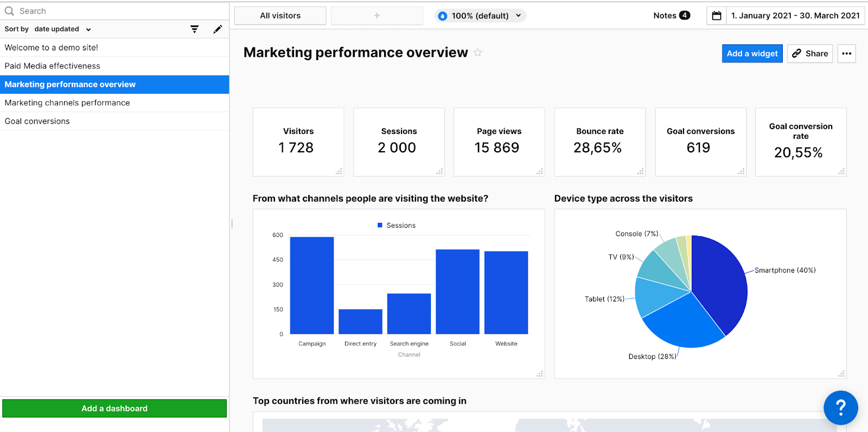This screenshot has height=432, width=868.
Task: Open the date range picker
Action: (795, 16)
